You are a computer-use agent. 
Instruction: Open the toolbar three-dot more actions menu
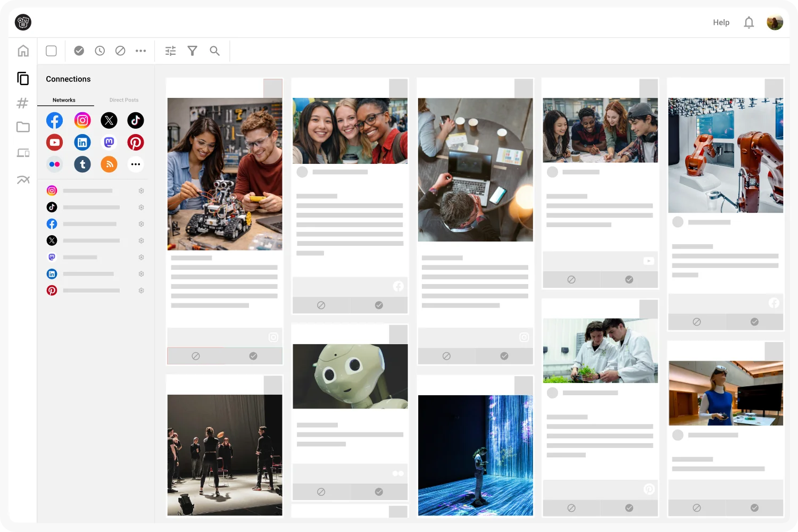[141, 51]
